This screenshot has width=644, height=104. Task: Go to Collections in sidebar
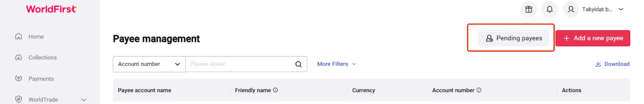point(42,58)
